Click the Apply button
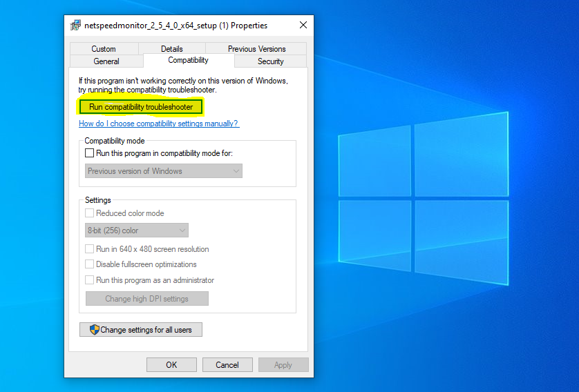Image resolution: width=579 pixels, height=392 pixels. tap(283, 364)
